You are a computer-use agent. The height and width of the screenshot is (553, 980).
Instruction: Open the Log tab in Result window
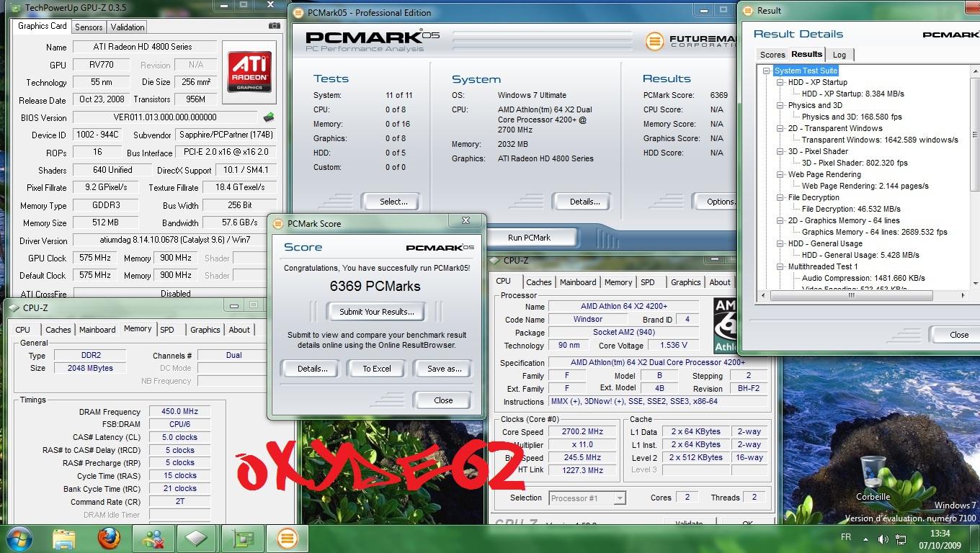pyautogui.click(x=839, y=55)
